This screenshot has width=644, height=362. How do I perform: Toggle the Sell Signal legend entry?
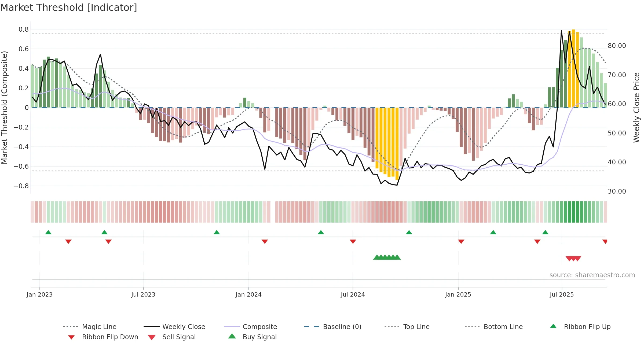172,337
